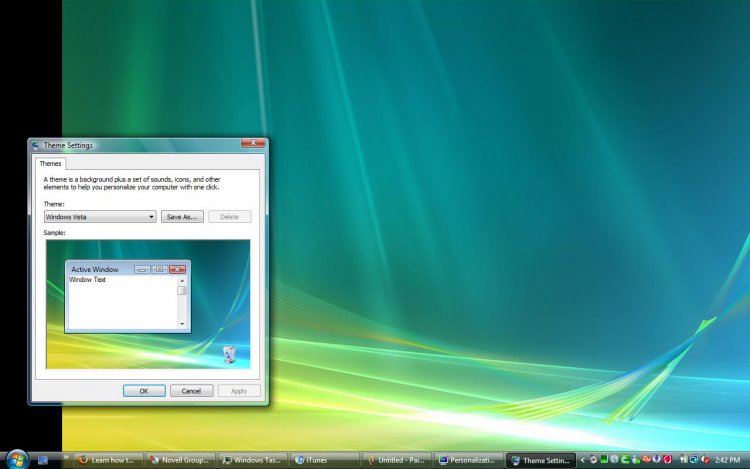The image size is (750, 469).
Task: Click Cancel in Theme Settings
Action: point(191,391)
